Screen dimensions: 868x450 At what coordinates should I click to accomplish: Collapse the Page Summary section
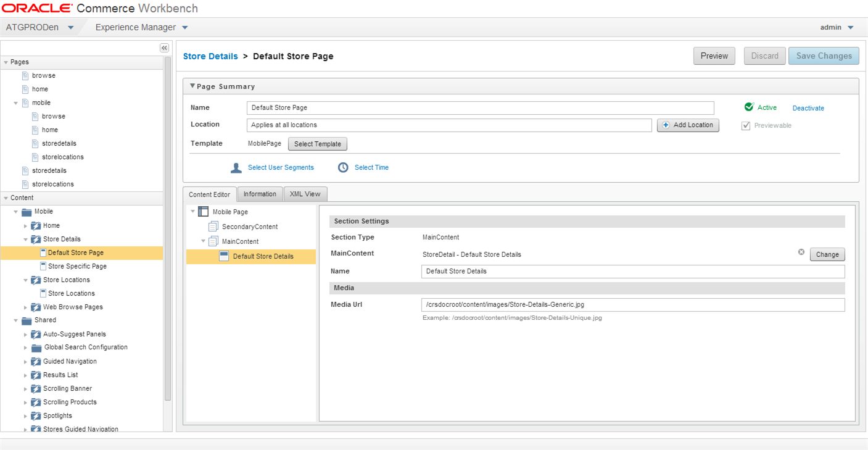click(192, 86)
